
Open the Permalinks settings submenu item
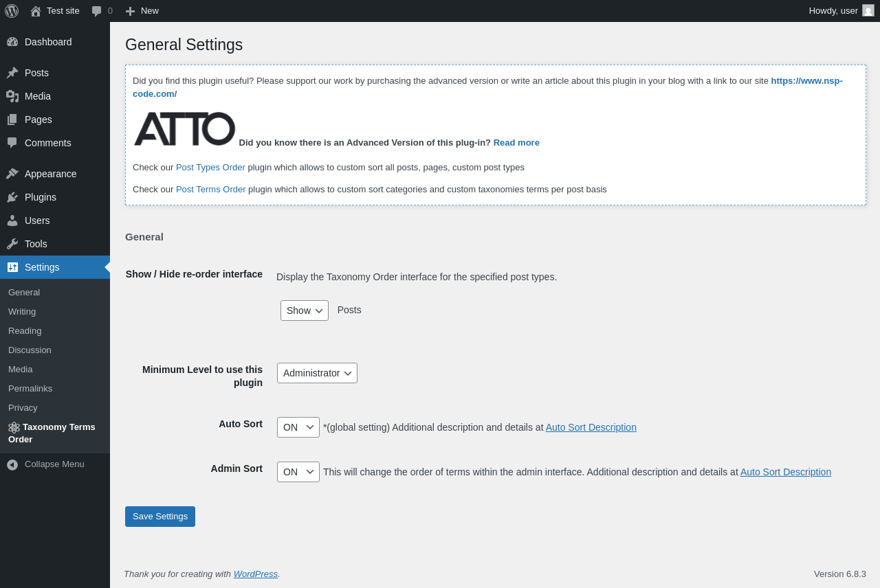[30, 389]
